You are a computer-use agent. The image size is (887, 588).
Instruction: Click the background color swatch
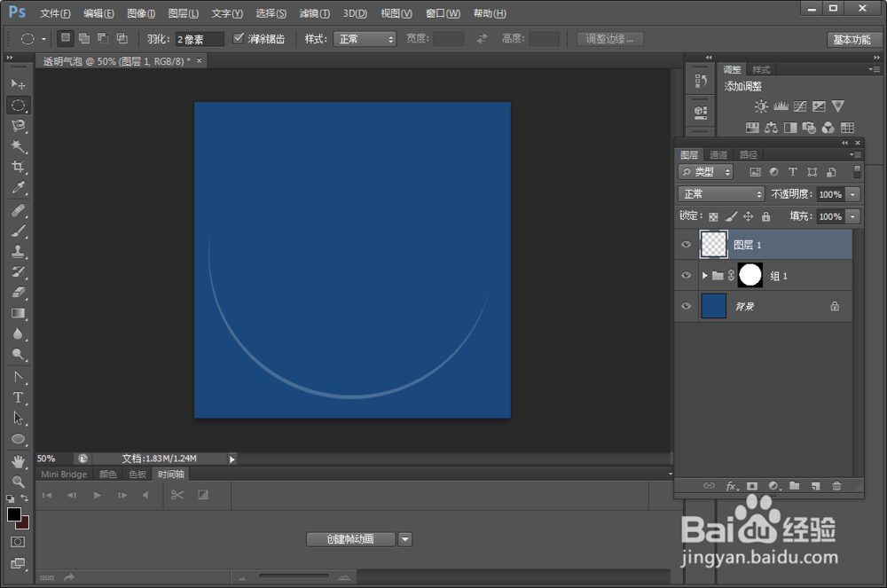coord(24,523)
